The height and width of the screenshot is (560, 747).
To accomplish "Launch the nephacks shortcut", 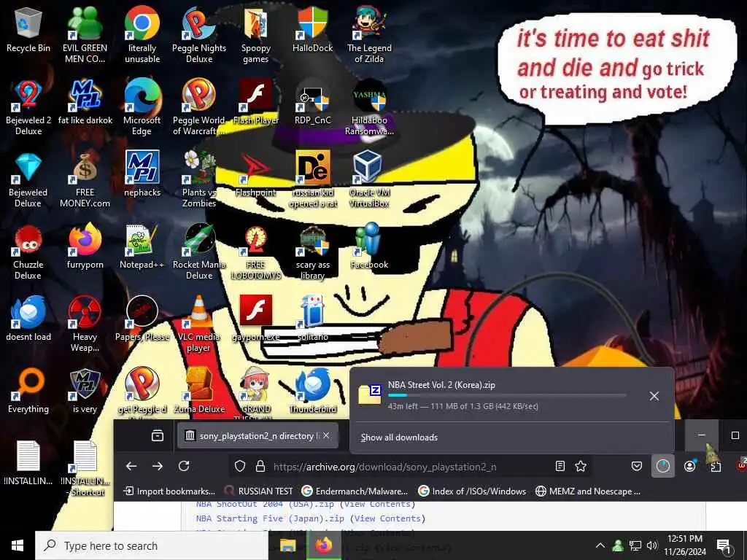I will point(142,174).
